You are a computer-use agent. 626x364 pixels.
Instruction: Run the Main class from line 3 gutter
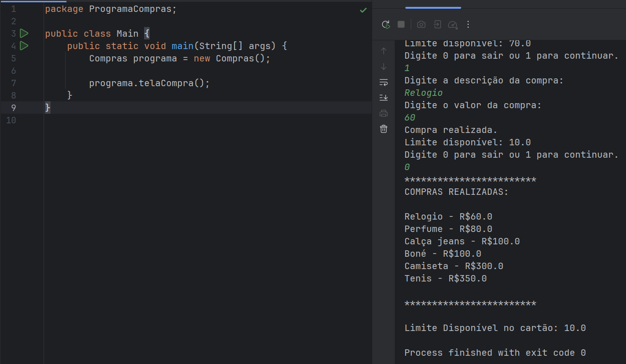pyautogui.click(x=24, y=33)
